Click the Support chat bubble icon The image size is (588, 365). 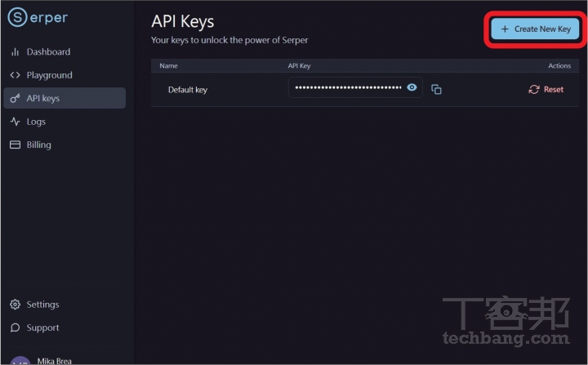pyautogui.click(x=15, y=327)
